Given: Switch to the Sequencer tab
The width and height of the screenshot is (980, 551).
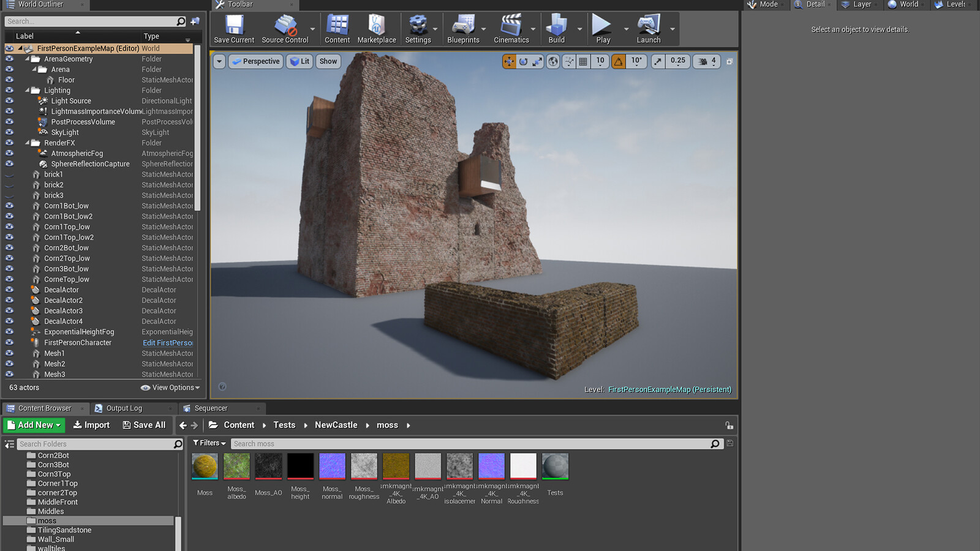Looking at the screenshot, I should click(211, 408).
